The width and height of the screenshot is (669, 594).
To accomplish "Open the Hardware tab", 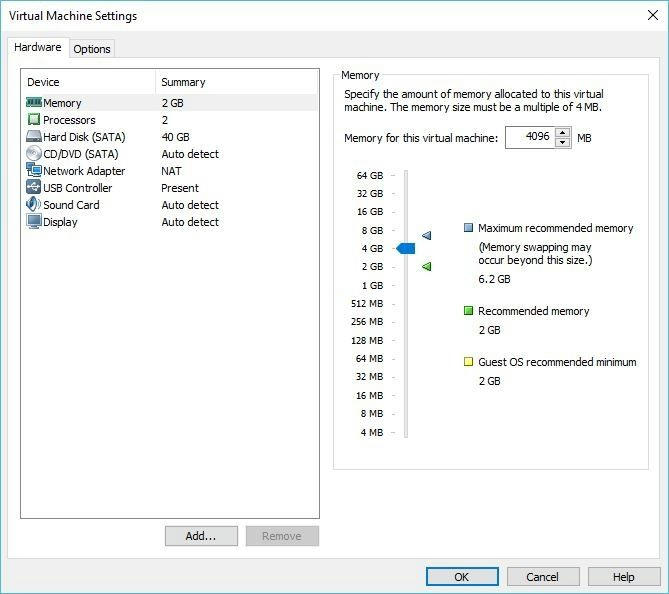I will [38, 47].
